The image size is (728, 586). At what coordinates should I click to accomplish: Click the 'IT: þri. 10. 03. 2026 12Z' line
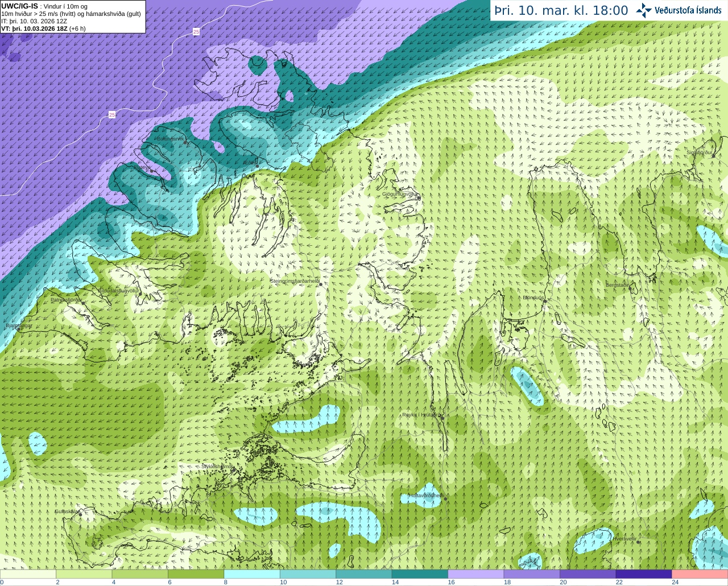[33, 21]
